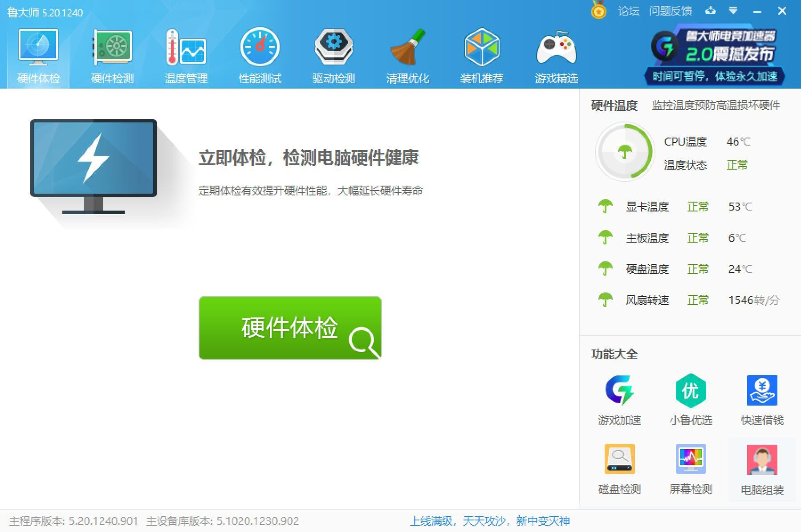Click the lightning monitor illustration
This screenshot has width=801, height=532.
(x=94, y=167)
